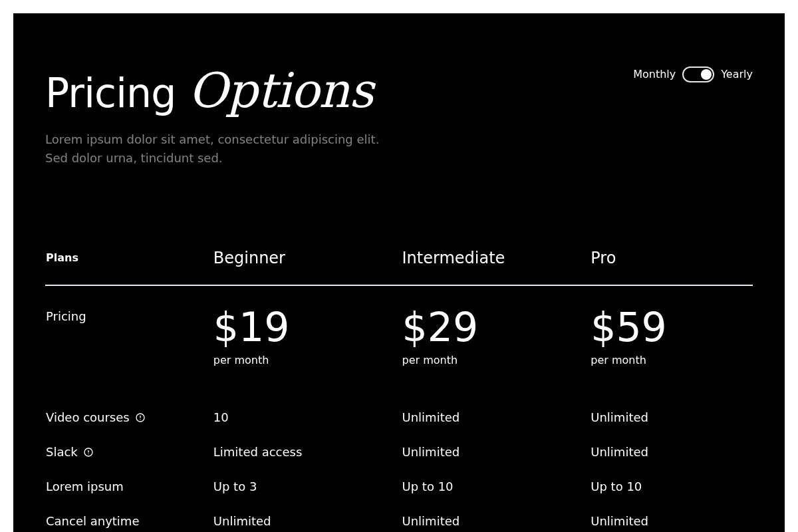Click the $19 Beginner price

coord(251,328)
